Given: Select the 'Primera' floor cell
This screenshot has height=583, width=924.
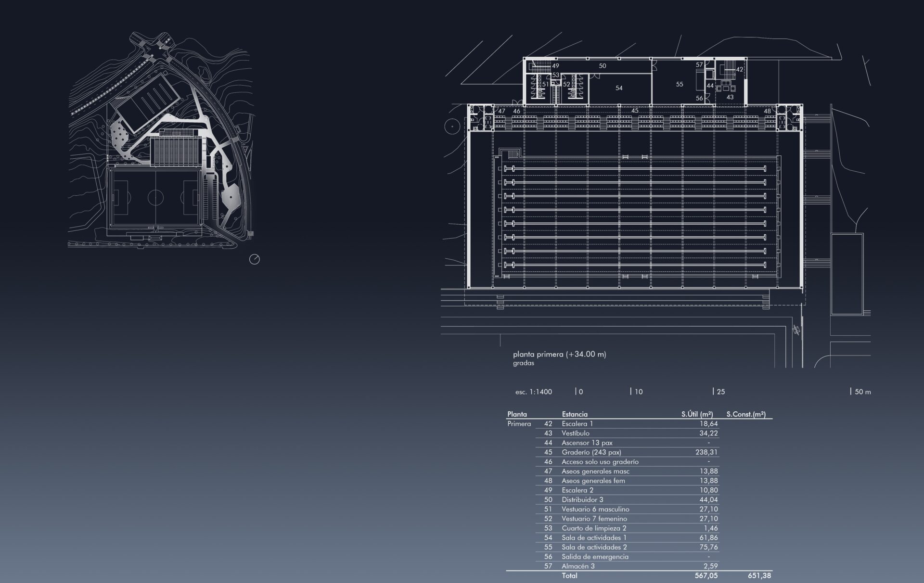Looking at the screenshot, I should click(x=519, y=424).
